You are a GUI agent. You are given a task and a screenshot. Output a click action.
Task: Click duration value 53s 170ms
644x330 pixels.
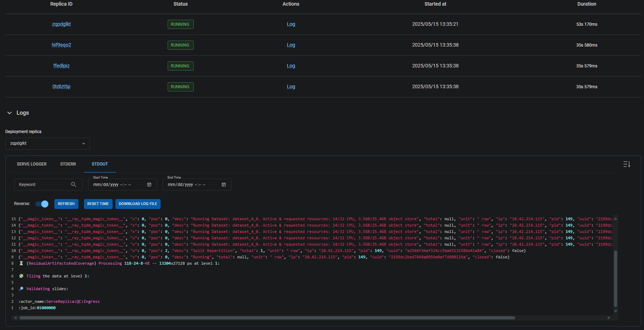click(586, 24)
